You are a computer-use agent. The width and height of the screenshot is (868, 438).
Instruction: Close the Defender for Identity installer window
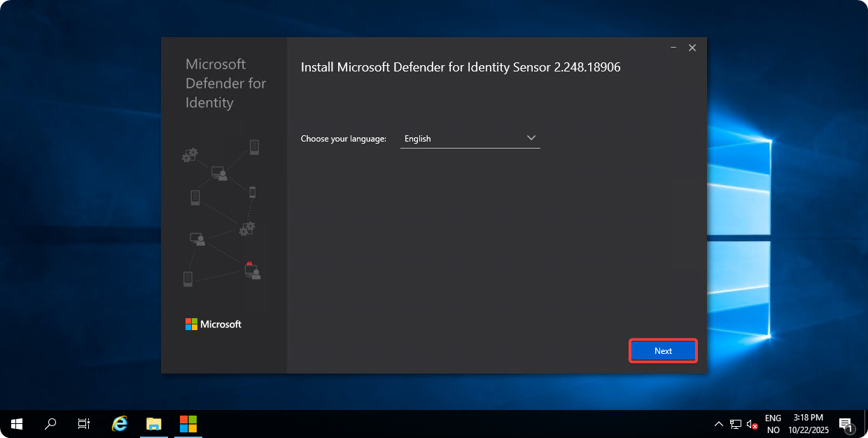click(x=692, y=48)
